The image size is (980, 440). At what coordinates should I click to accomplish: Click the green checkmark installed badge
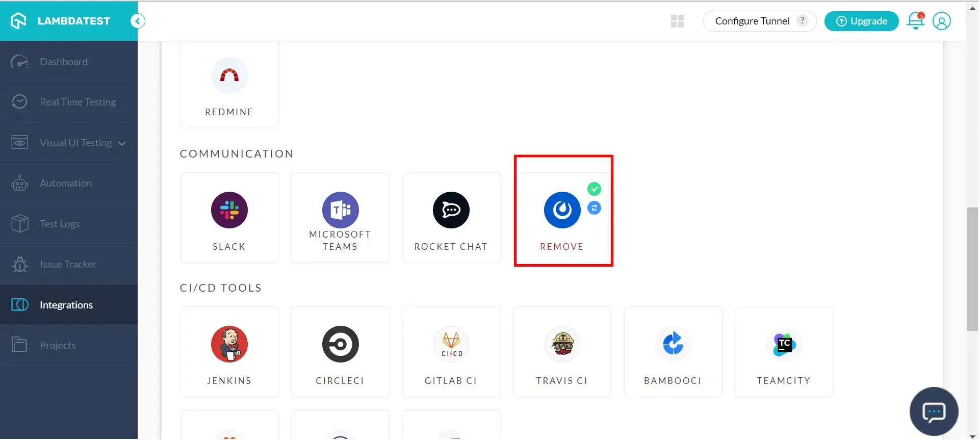[x=594, y=189]
